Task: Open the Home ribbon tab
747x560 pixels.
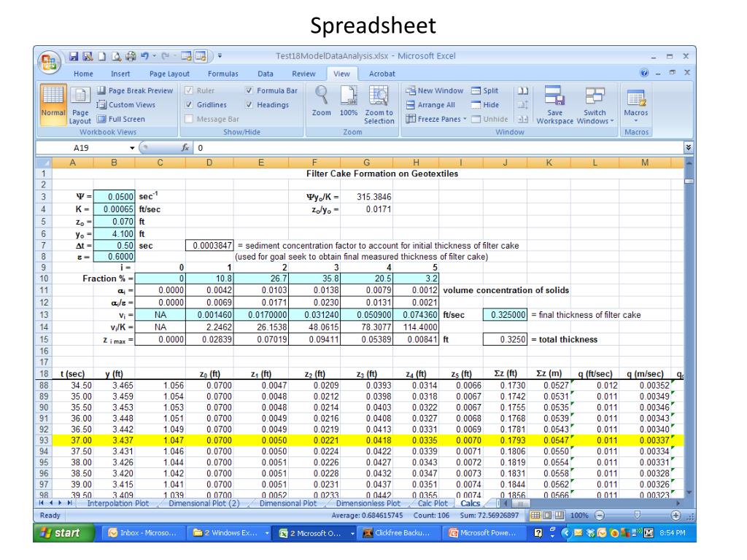Action: click(83, 74)
